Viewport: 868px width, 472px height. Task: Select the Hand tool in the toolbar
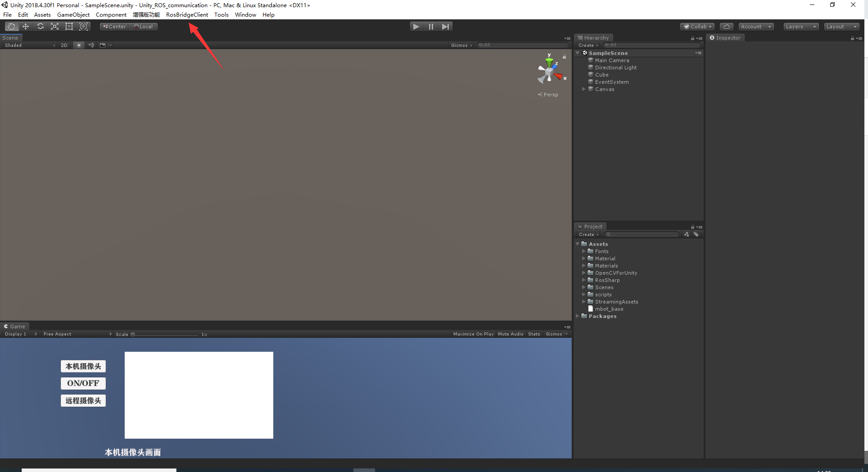click(10, 26)
